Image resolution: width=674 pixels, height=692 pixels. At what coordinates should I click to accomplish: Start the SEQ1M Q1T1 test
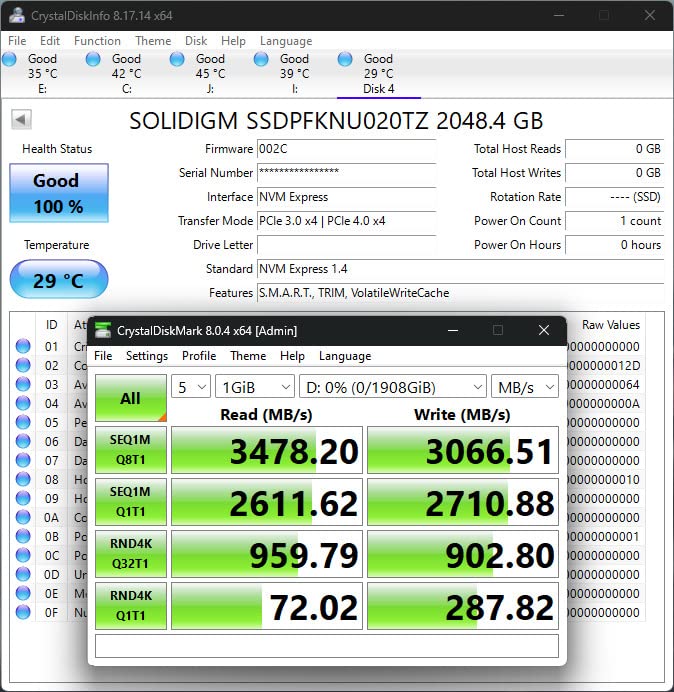click(131, 502)
